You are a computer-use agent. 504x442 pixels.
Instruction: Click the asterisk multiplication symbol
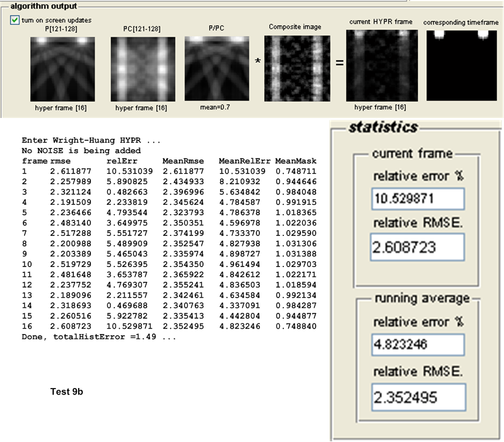tap(258, 61)
